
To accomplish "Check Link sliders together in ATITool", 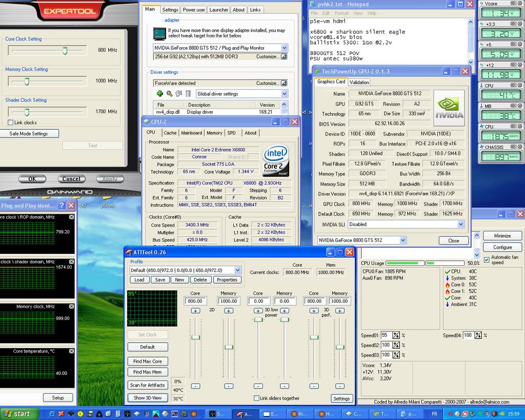I will pyautogui.click(x=257, y=398).
